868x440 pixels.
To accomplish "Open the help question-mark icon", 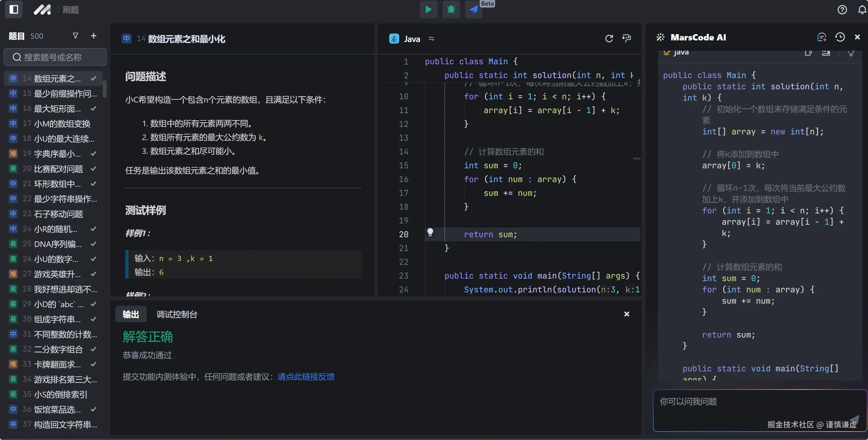I will [x=842, y=9].
